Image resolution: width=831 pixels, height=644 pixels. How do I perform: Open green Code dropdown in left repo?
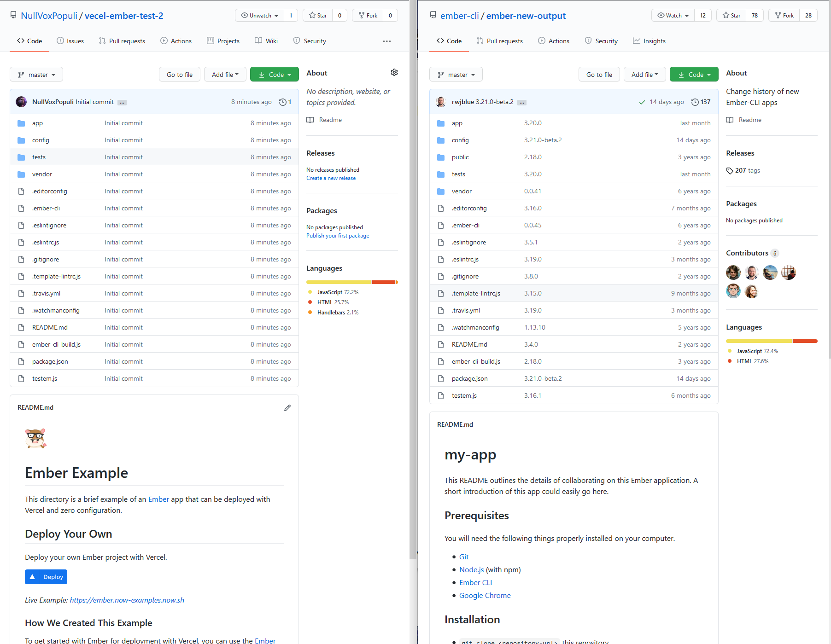(x=275, y=74)
